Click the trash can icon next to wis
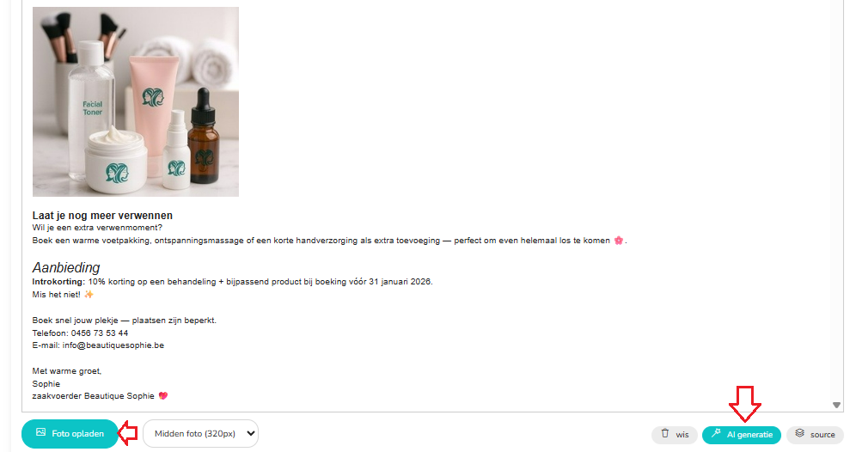Screen dimensions: 868x452 [665, 434]
